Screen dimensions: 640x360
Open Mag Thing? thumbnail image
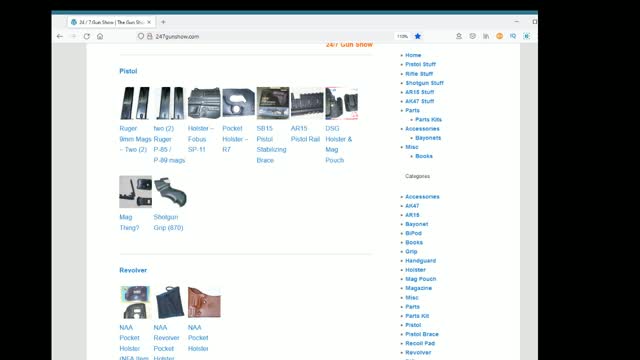coord(135,192)
